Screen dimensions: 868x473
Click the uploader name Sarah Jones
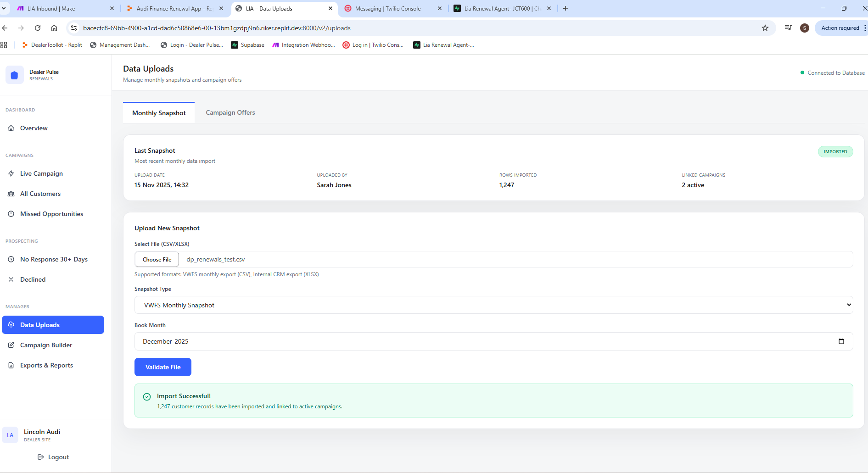334,185
